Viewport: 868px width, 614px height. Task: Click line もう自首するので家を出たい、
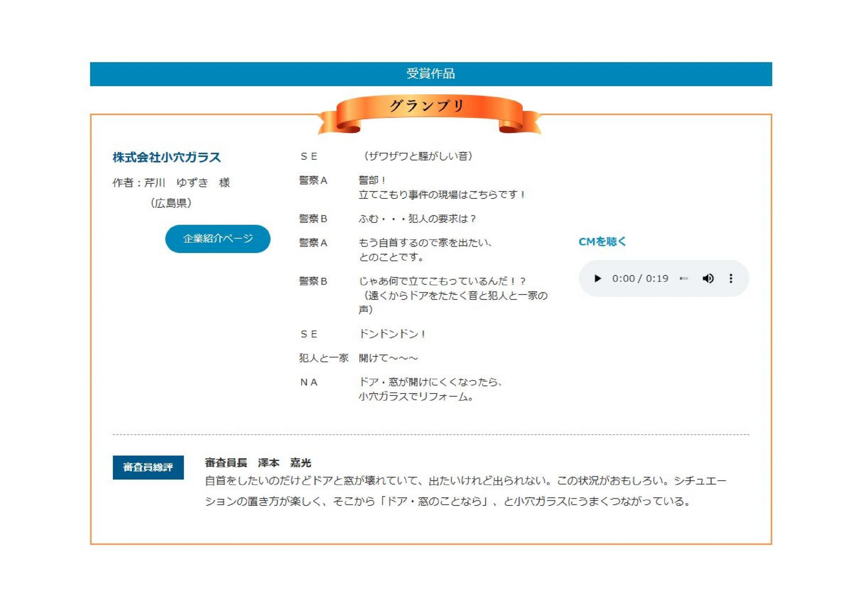click(426, 243)
